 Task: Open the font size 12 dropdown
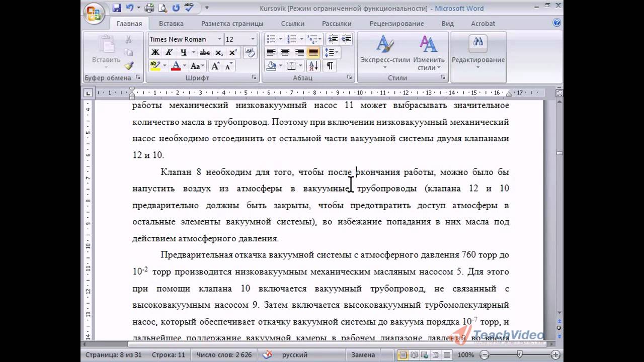click(x=254, y=39)
